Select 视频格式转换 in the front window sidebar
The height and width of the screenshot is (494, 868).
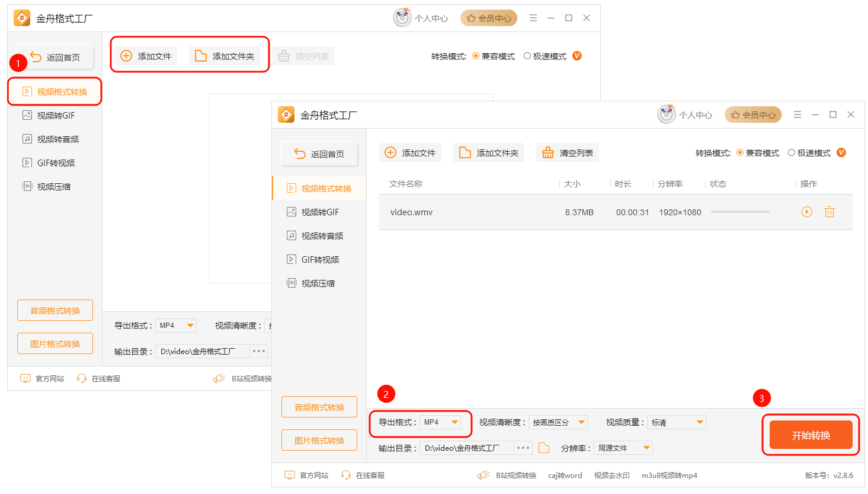click(319, 188)
